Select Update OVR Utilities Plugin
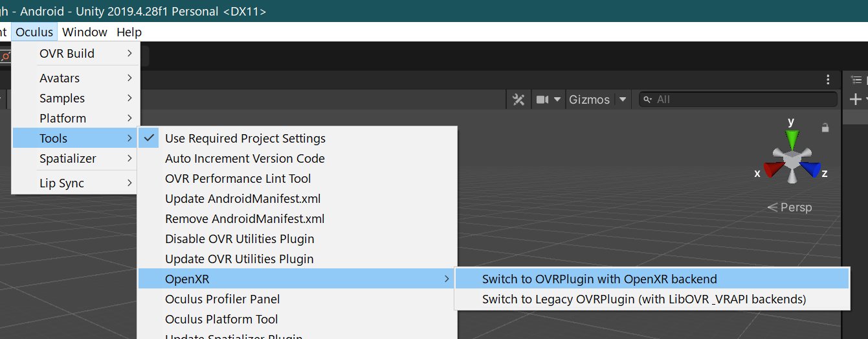The image size is (868, 339). (298, 259)
